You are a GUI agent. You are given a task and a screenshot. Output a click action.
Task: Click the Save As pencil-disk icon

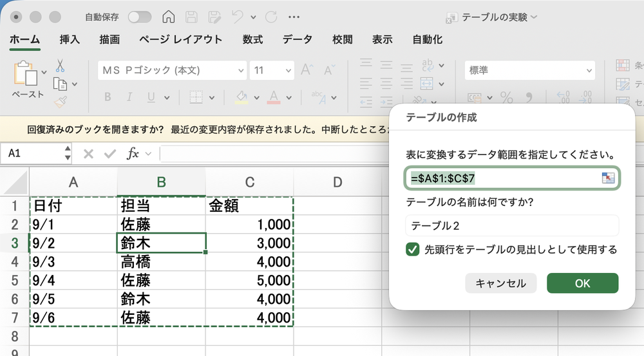point(214,17)
